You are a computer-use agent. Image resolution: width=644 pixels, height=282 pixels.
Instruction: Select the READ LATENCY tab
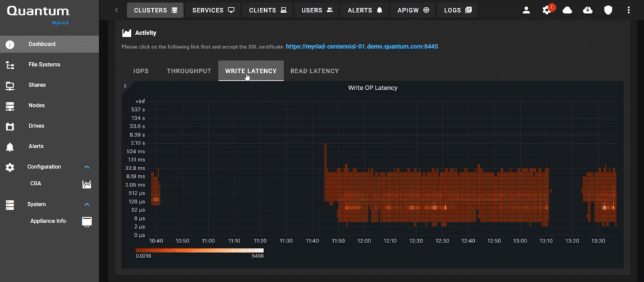click(314, 71)
